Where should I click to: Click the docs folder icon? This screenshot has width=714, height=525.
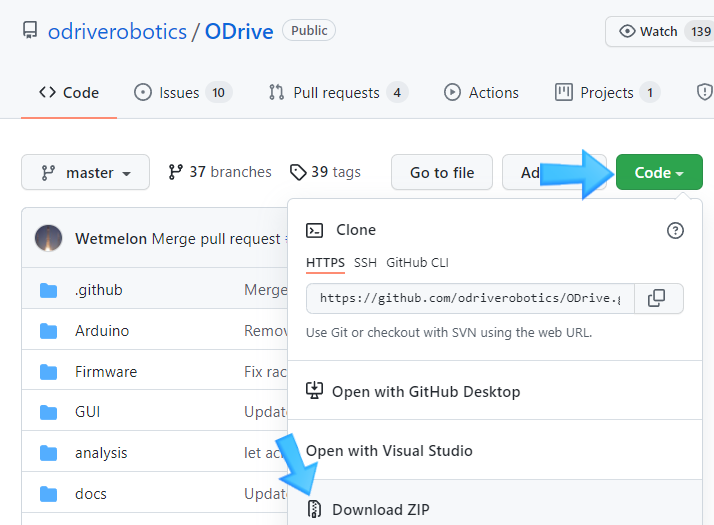pos(48,494)
